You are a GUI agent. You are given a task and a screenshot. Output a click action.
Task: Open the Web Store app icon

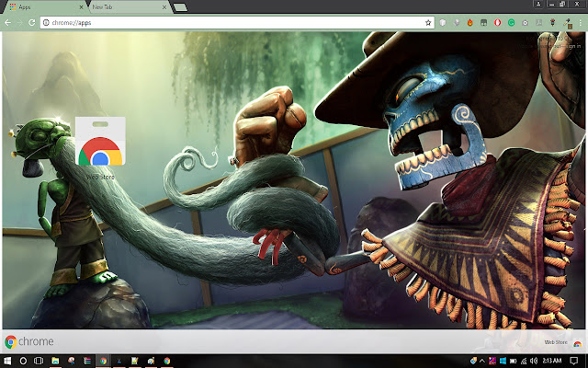100,142
